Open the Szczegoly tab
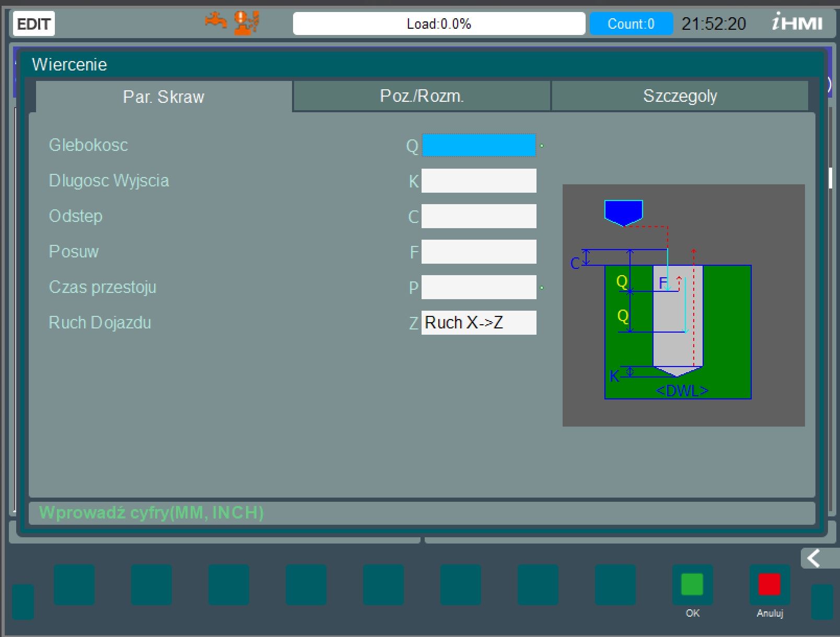Viewport: 840px width, 637px height. pyautogui.click(x=681, y=96)
